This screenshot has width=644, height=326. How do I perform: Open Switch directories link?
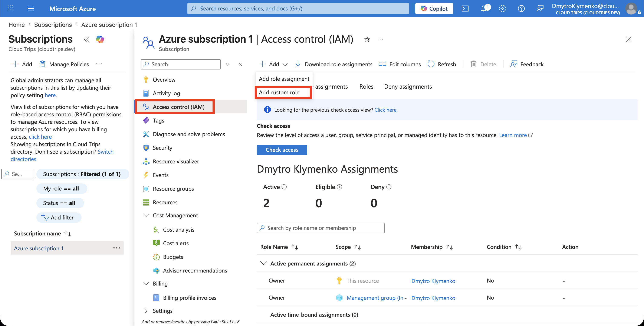[x=105, y=152]
